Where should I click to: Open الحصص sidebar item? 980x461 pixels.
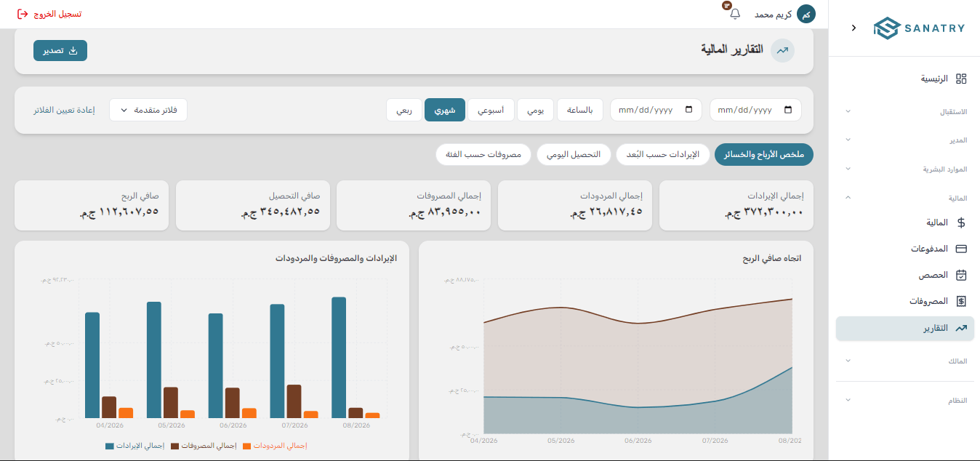(x=904, y=275)
